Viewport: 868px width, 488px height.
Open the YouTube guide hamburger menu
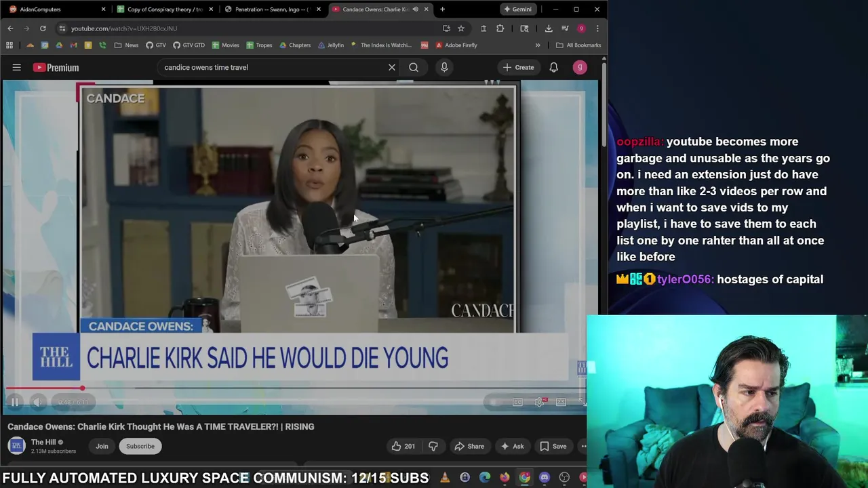pyautogui.click(x=17, y=67)
